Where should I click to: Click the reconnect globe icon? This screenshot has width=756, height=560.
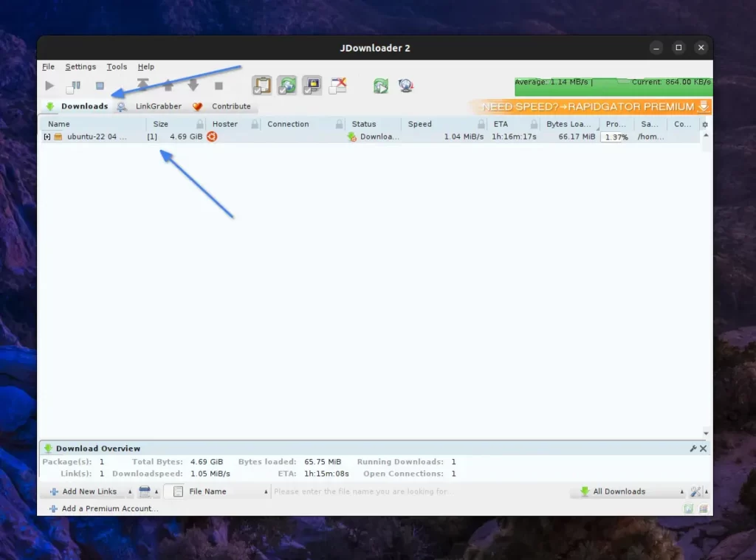click(x=406, y=86)
